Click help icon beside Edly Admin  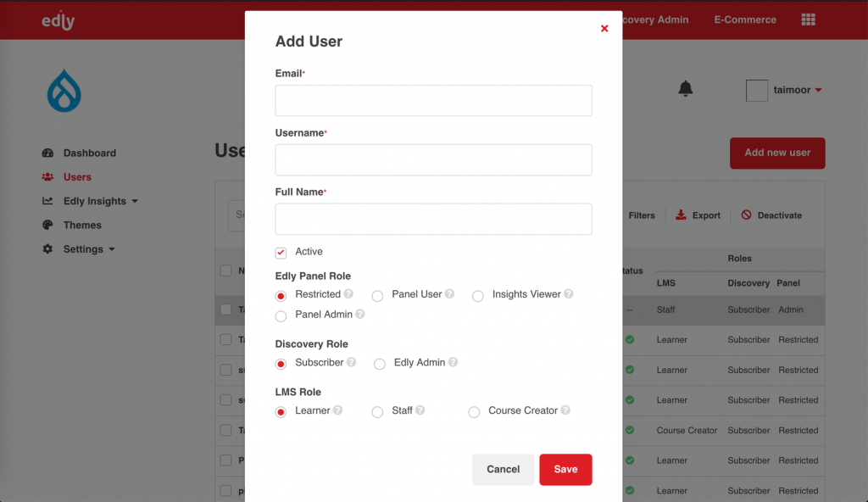tap(453, 362)
